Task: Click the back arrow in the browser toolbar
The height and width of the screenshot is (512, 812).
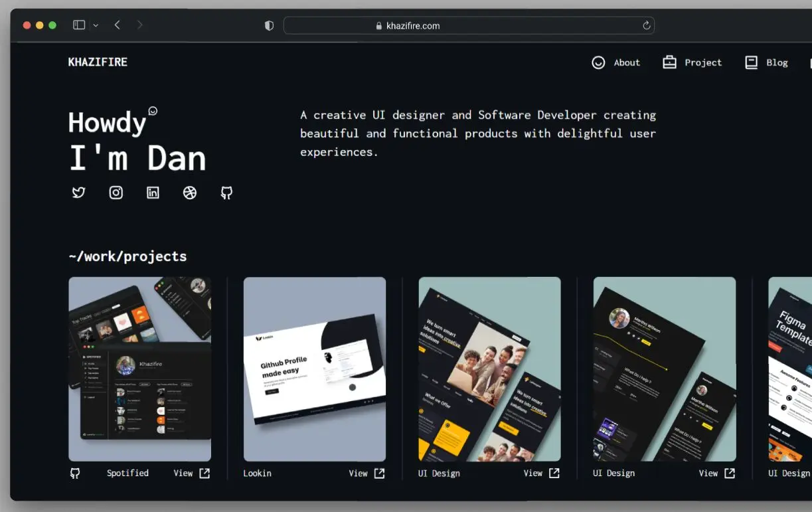Action: (x=117, y=25)
